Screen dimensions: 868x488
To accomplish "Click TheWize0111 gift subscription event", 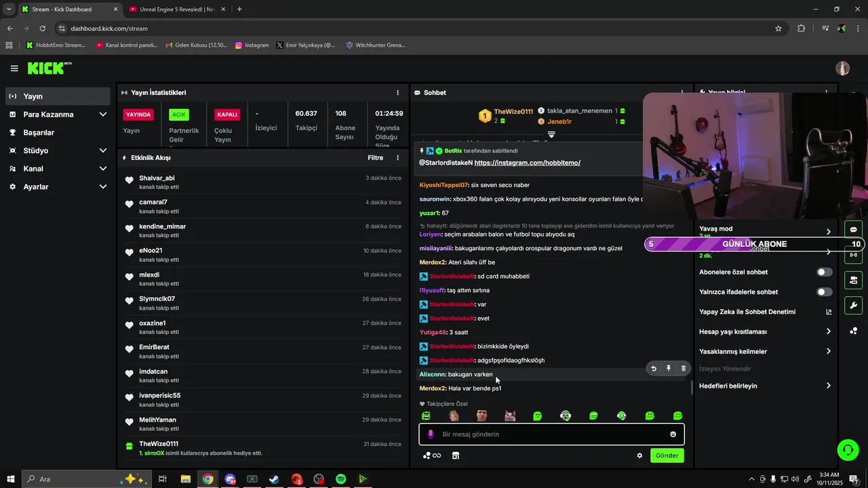I will point(263,449).
